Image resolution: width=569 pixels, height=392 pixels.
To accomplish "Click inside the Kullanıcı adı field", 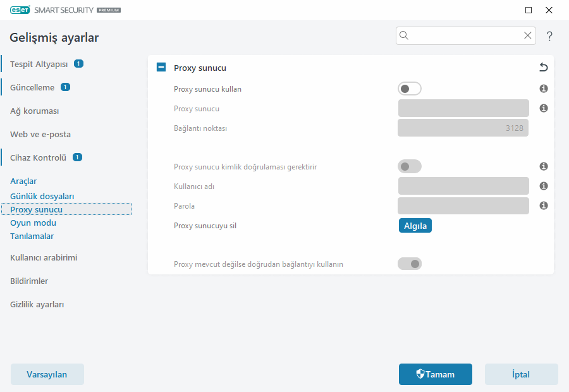I will click(463, 186).
